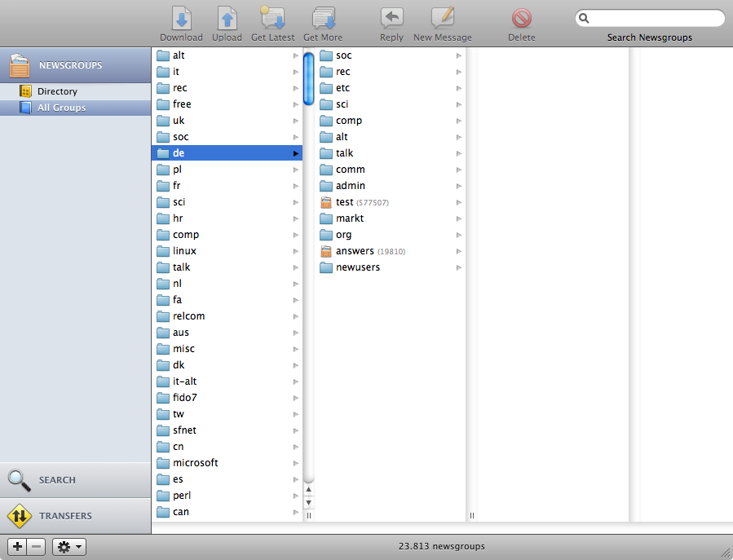This screenshot has width=733, height=560.
Task: Expand the markt folder arrow
Action: (459, 218)
